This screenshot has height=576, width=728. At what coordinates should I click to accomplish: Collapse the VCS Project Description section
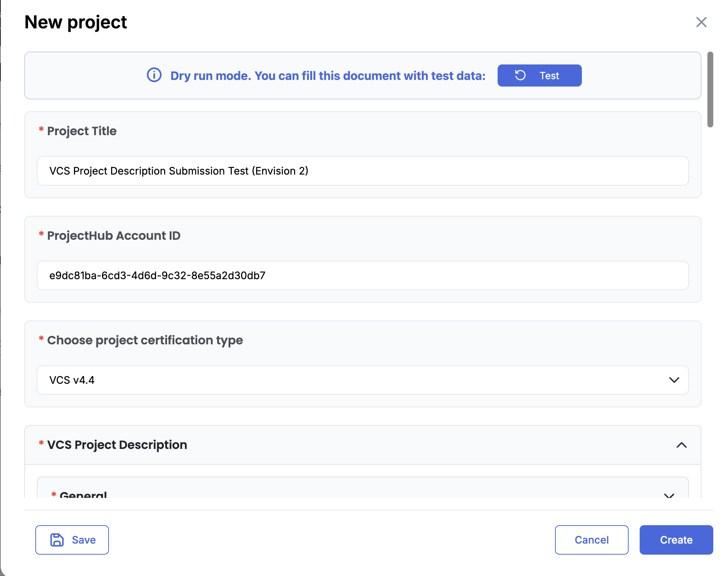pyautogui.click(x=681, y=445)
